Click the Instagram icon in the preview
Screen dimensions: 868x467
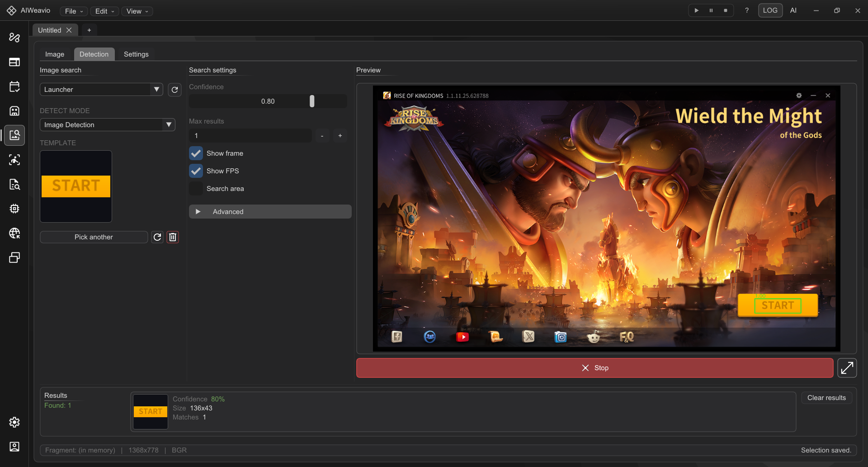[561, 337]
